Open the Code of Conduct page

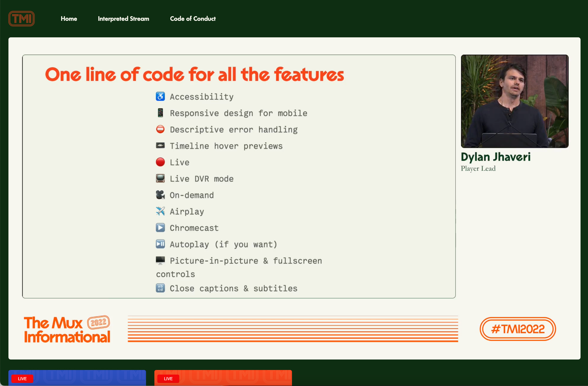click(193, 19)
